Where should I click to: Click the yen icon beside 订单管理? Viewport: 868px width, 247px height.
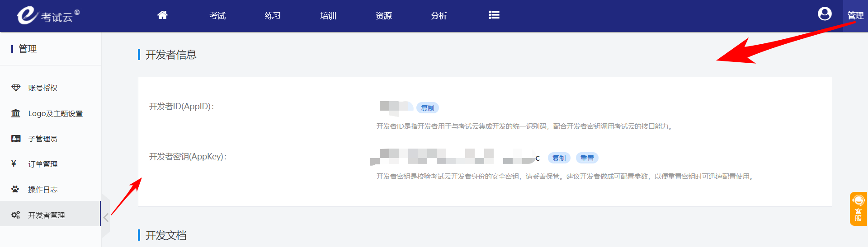[x=14, y=164]
